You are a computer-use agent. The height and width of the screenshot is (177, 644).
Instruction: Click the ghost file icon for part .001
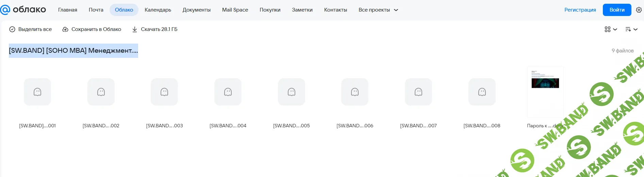coord(37,92)
